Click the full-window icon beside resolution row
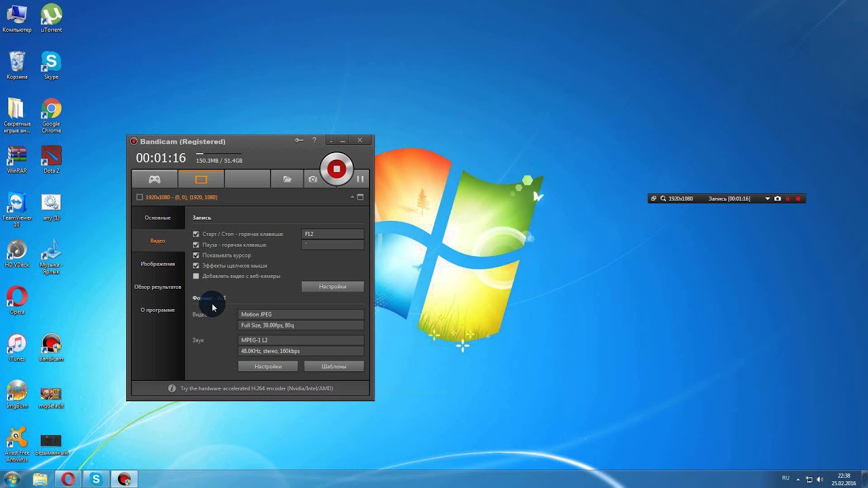The image size is (868, 488). click(x=360, y=197)
